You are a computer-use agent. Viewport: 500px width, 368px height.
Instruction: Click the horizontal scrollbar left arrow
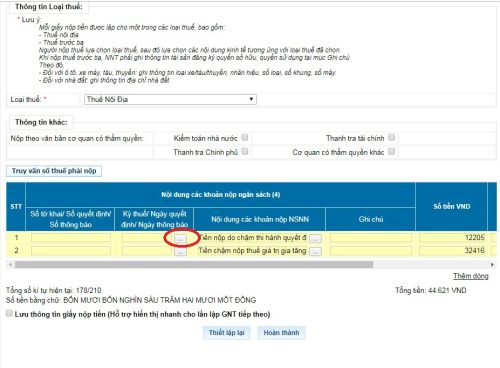pyautogui.click(x=10, y=264)
